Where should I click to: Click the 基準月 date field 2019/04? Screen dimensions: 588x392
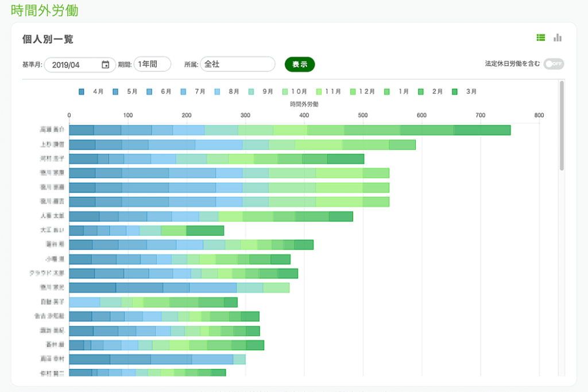pos(72,65)
